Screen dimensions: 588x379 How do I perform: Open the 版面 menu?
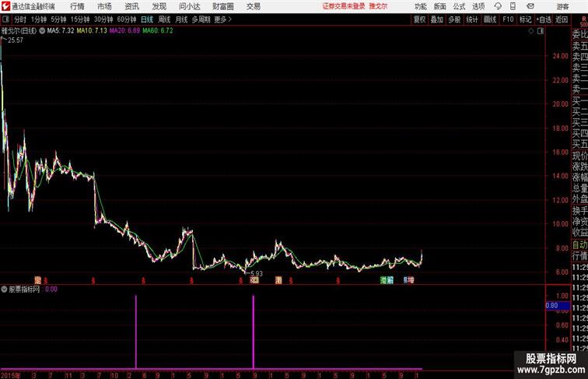coord(440,6)
